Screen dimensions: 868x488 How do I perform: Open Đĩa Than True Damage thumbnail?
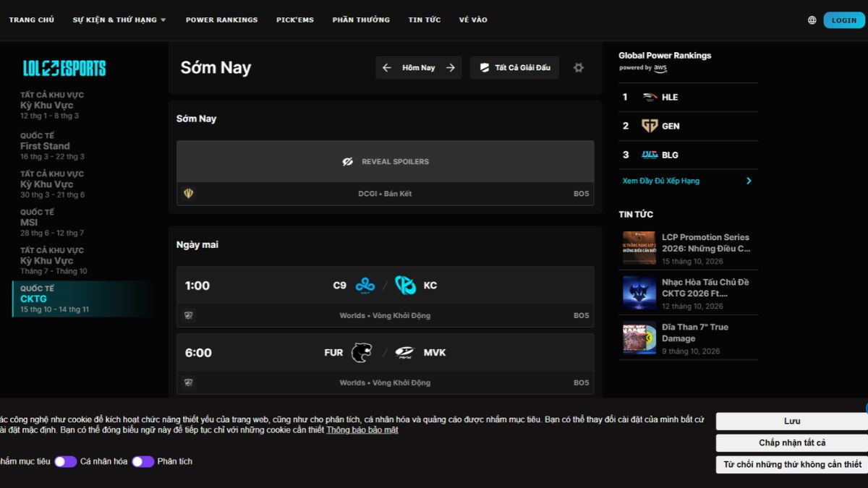click(639, 338)
